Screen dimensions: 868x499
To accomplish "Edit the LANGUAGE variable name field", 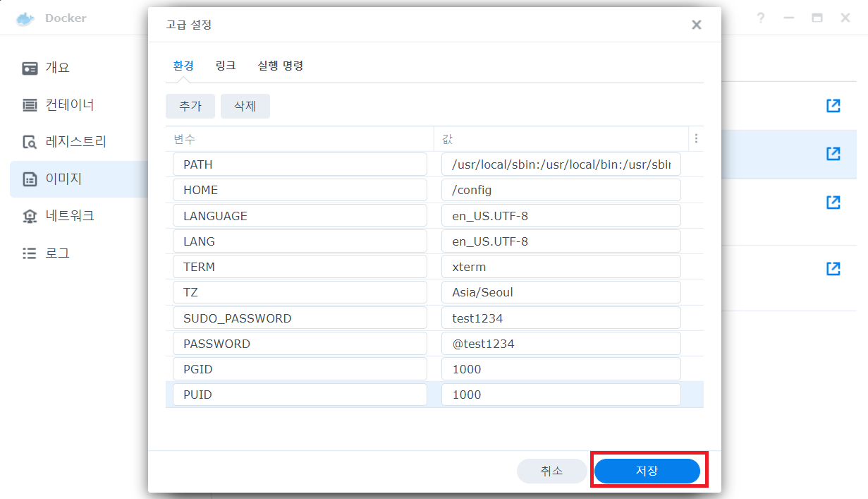I will pyautogui.click(x=300, y=216).
